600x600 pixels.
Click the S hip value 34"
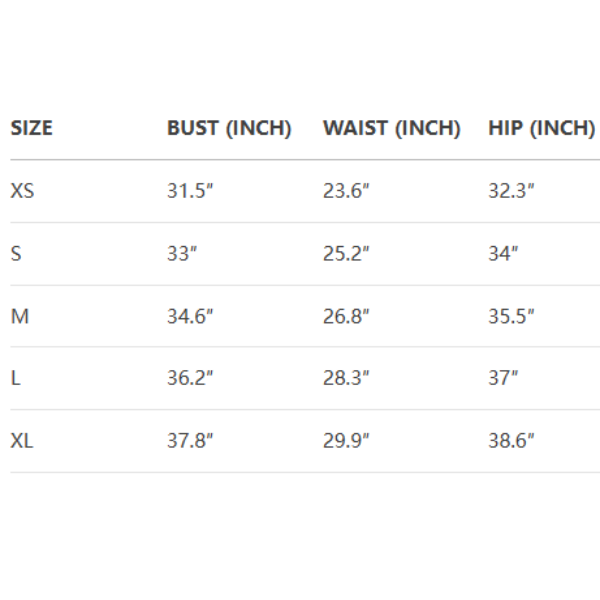[x=503, y=254]
